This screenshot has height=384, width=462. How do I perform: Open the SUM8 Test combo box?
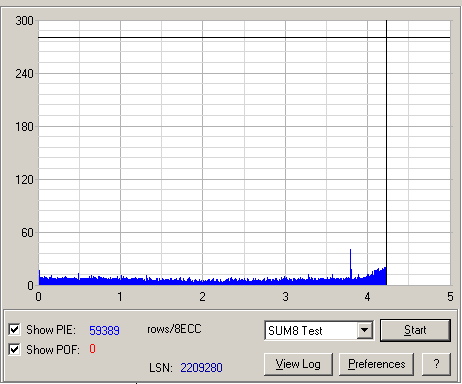(x=319, y=331)
